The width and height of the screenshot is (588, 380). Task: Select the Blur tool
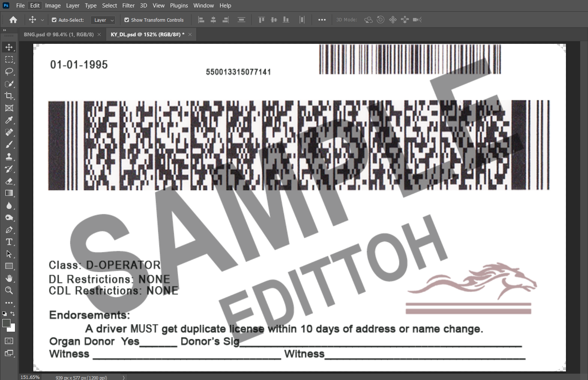9,206
